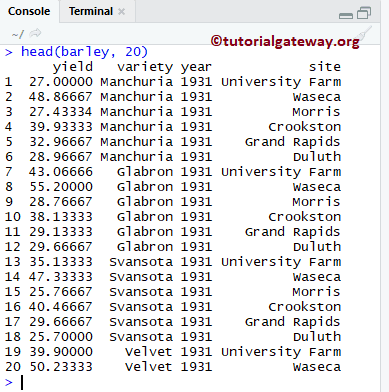Click the year column header
The image size is (389, 392).
pyautogui.click(x=196, y=67)
